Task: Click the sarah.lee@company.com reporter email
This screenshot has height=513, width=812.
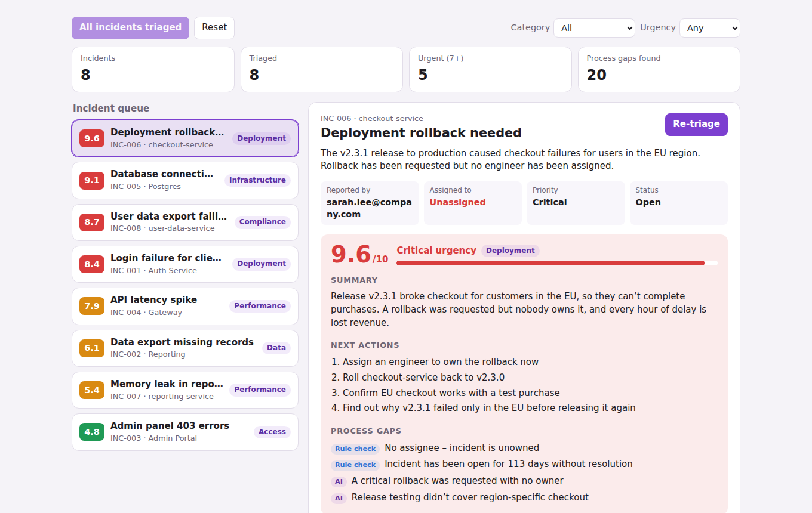Action: click(369, 208)
